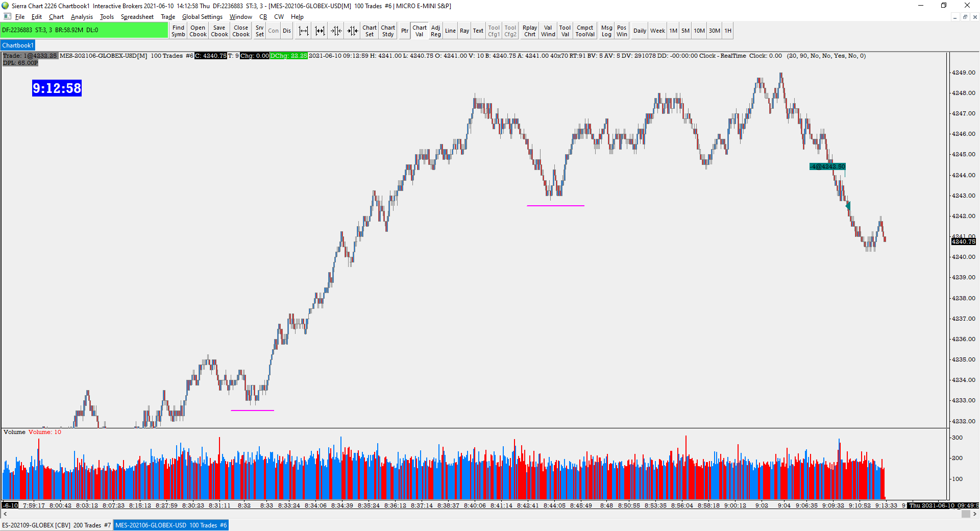Toggle the Chart Values tool
This screenshot has width=980, height=531.
pyautogui.click(x=420, y=31)
